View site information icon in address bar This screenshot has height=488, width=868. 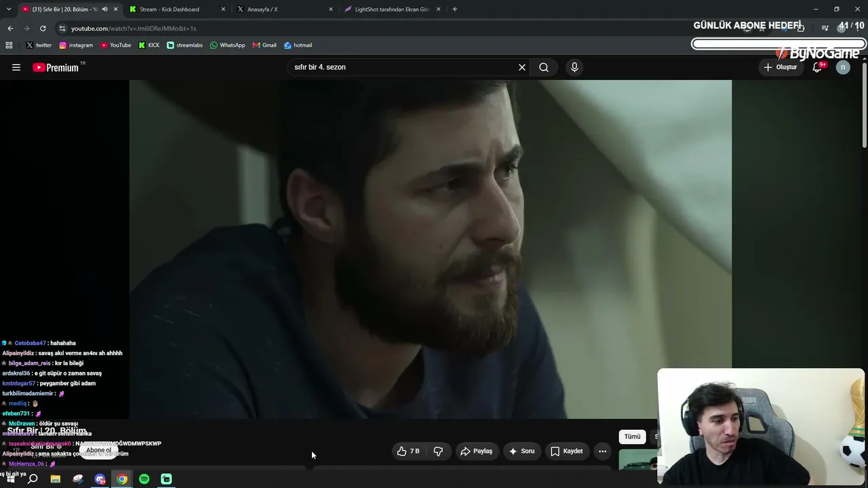click(62, 28)
